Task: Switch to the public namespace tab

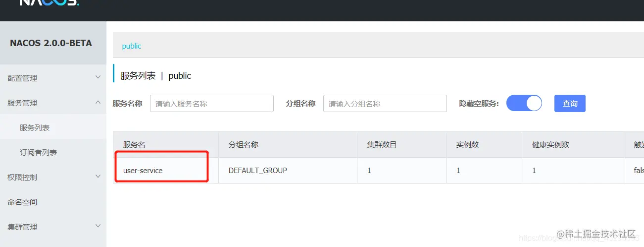Action: (132, 46)
